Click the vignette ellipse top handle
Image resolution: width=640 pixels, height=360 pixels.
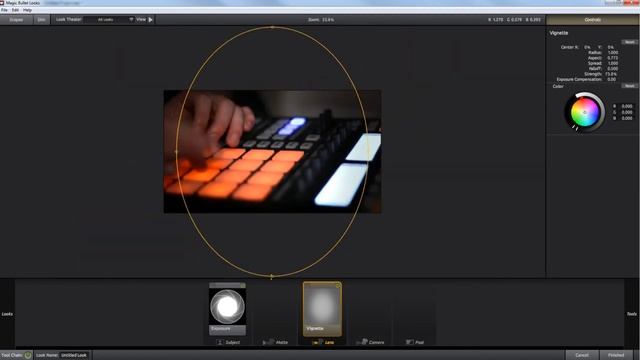pos(272,27)
